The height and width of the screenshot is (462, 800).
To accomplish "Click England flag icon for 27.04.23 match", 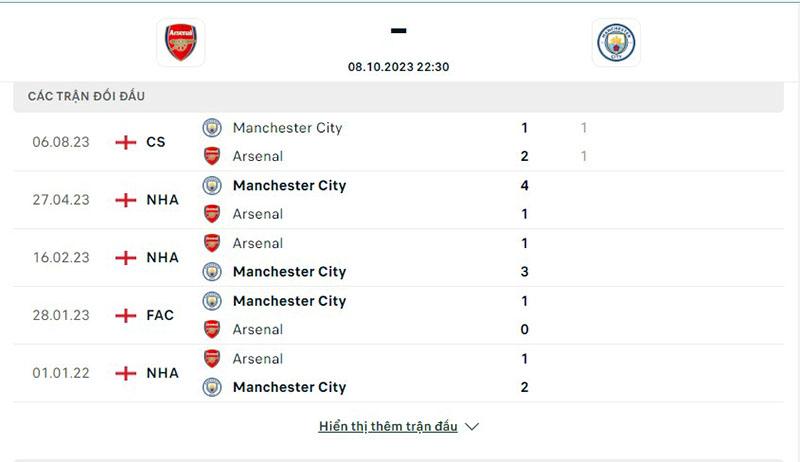I will pyautogui.click(x=126, y=200).
